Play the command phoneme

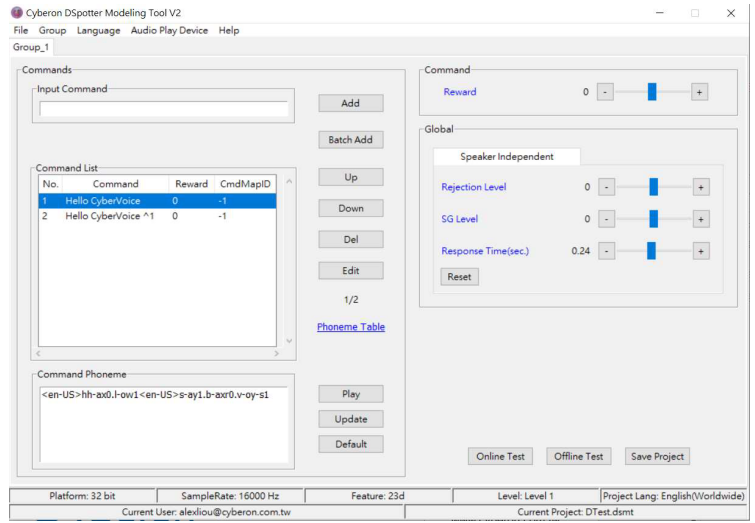tap(351, 394)
